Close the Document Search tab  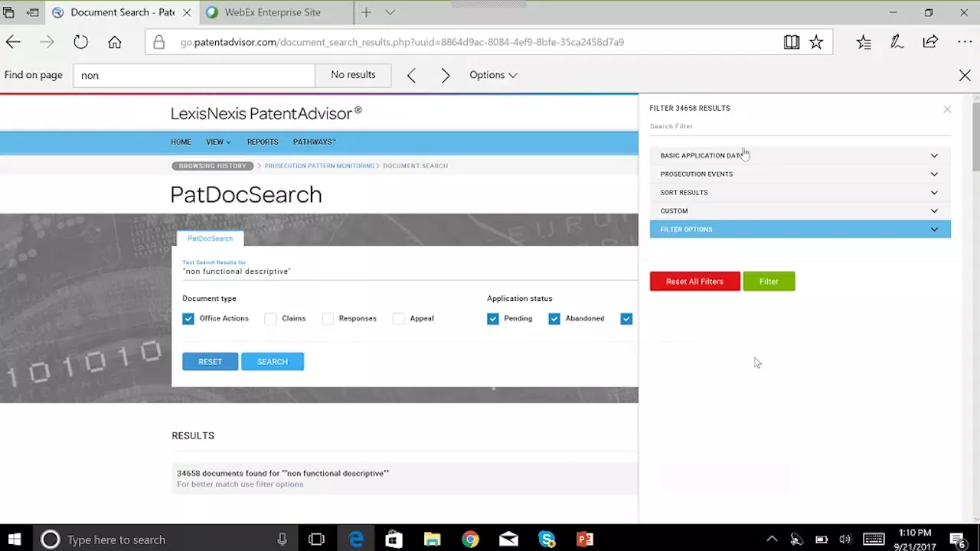coord(187,12)
